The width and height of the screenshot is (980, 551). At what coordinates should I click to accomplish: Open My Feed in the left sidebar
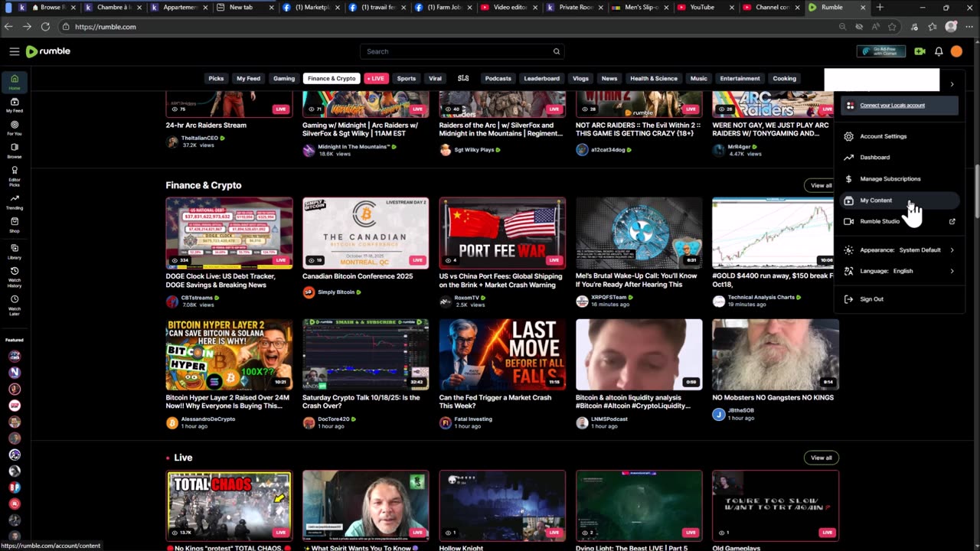(14, 105)
